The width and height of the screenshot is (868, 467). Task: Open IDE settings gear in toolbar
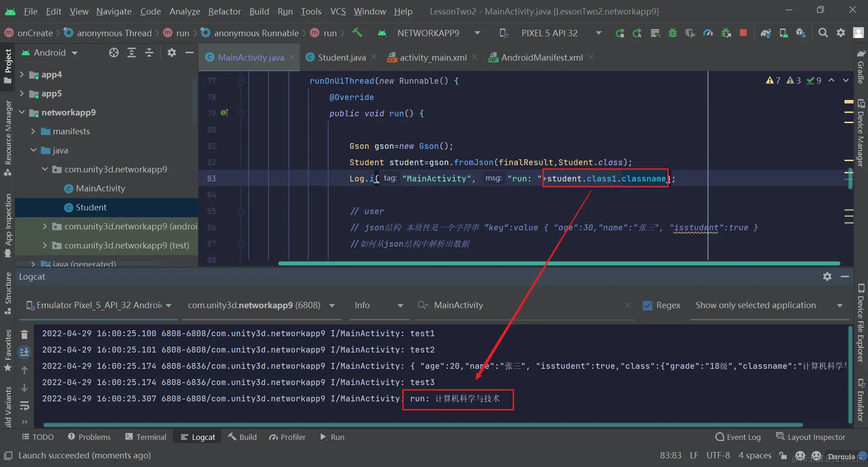coord(841,33)
